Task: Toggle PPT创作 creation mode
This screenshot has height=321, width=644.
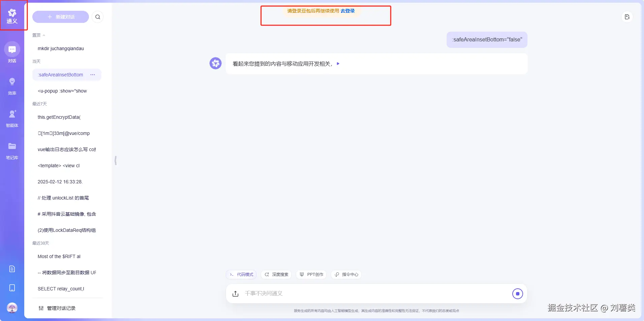Action: [311, 274]
